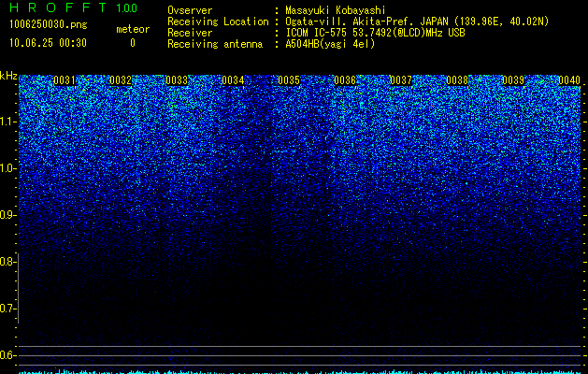Click the 0039 time marker label
The height and width of the screenshot is (374, 588).
(513, 80)
